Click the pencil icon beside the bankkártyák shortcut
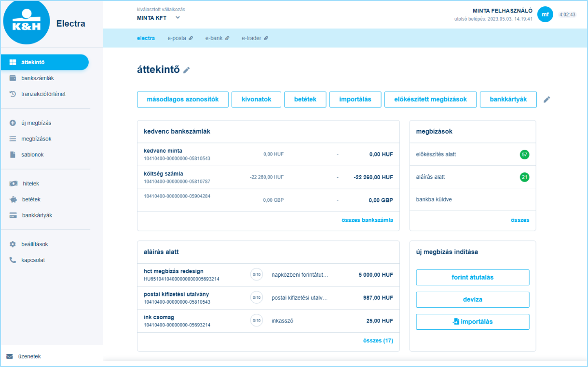The width and height of the screenshot is (588, 367). pyautogui.click(x=547, y=99)
